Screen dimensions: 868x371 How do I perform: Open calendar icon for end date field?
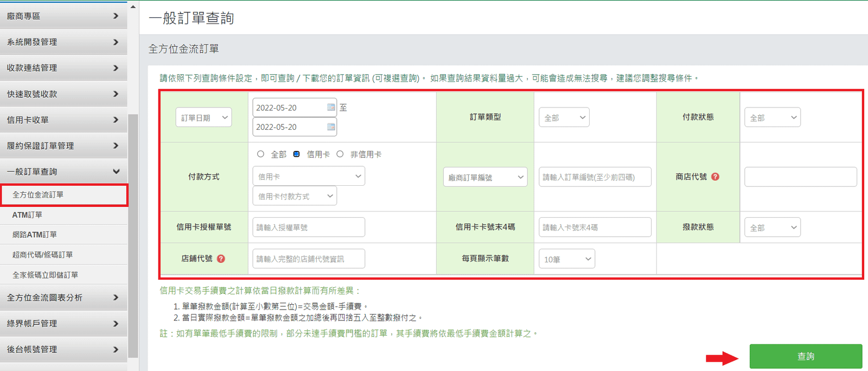coord(331,127)
